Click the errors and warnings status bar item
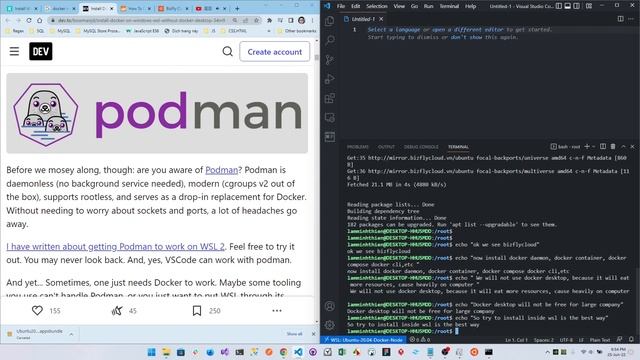 (420, 340)
